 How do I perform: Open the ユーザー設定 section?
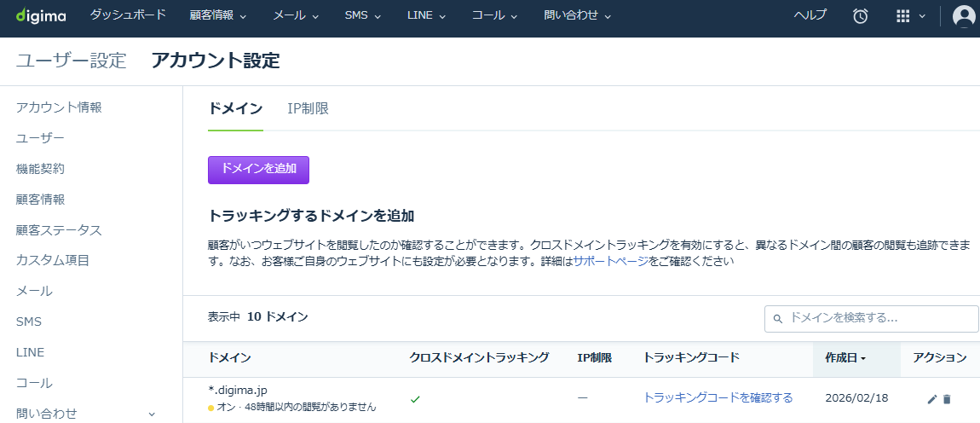click(x=72, y=61)
